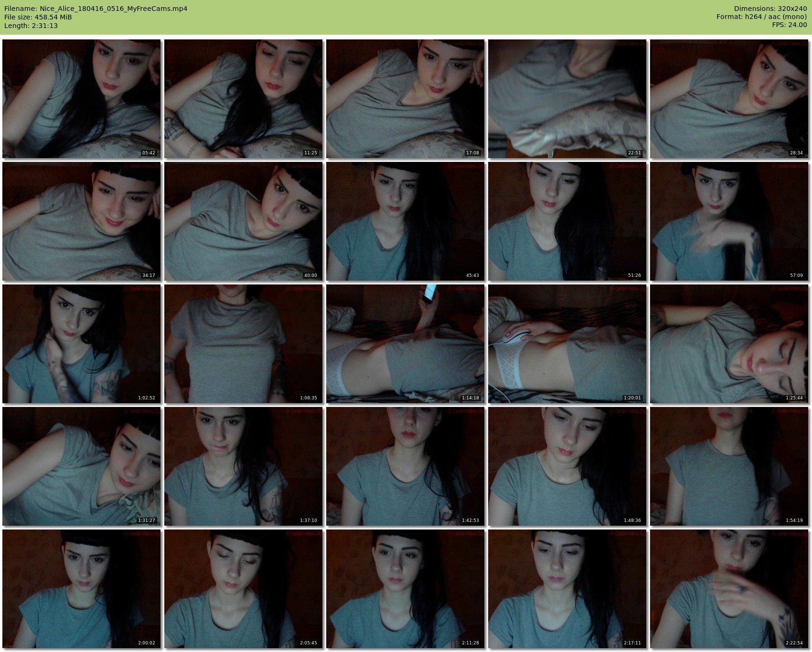Select the thumbnail timestamped 1:37:10

(x=244, y=466)
